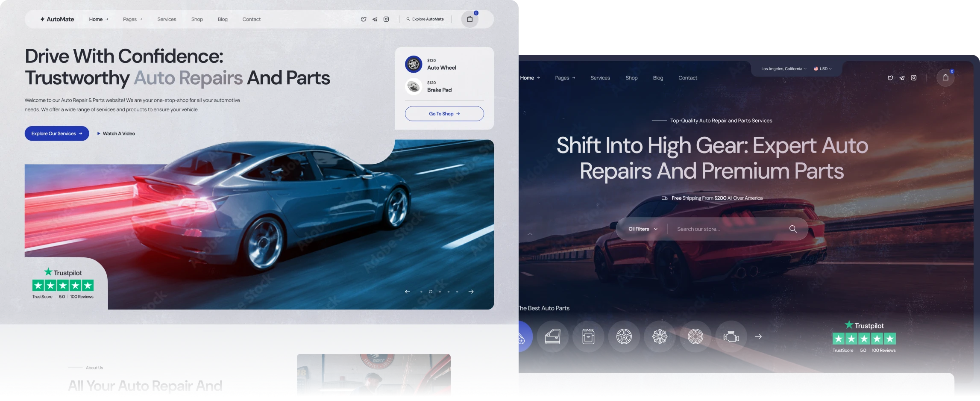Viewport: 980px width, 401px height.
Task: Click the magnifier icon in store search
Action: click(793, 229)
